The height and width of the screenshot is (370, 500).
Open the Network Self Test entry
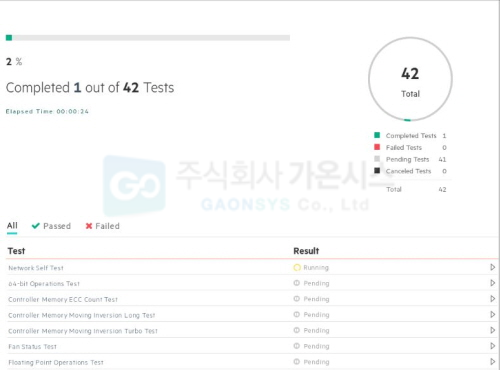(36, 268)
